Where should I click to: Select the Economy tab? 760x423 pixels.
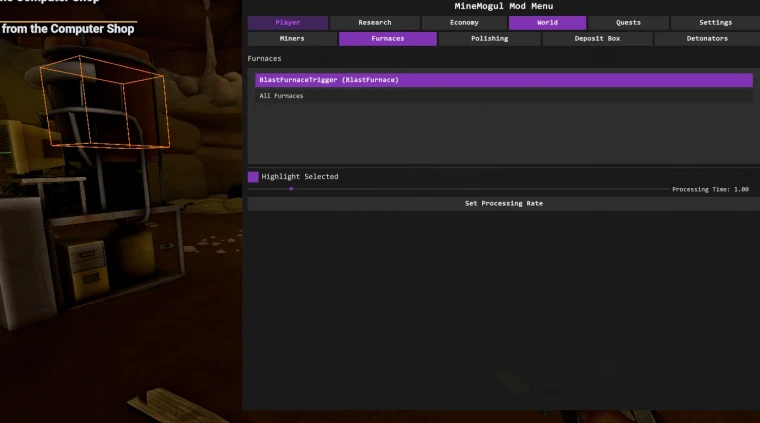(464, 23)
